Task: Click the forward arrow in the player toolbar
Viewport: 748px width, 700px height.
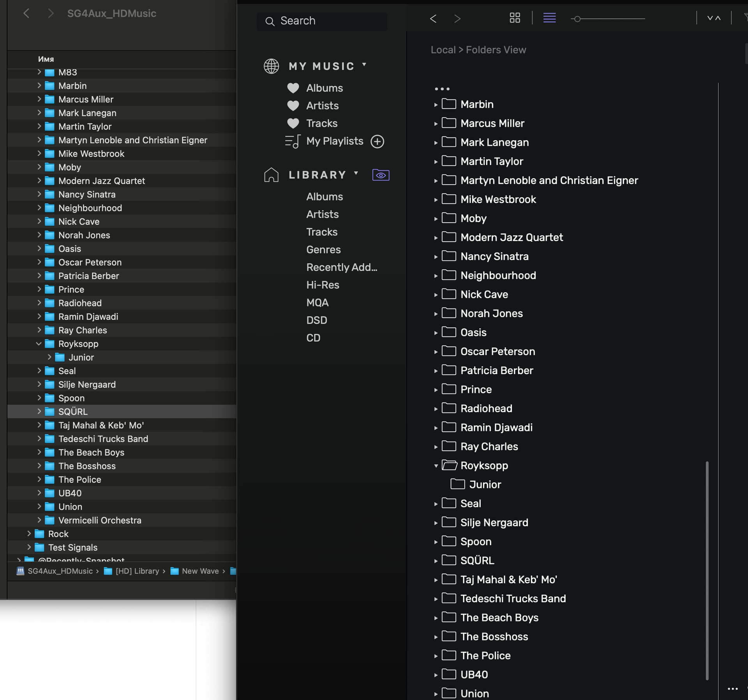Action: (457, 18)
